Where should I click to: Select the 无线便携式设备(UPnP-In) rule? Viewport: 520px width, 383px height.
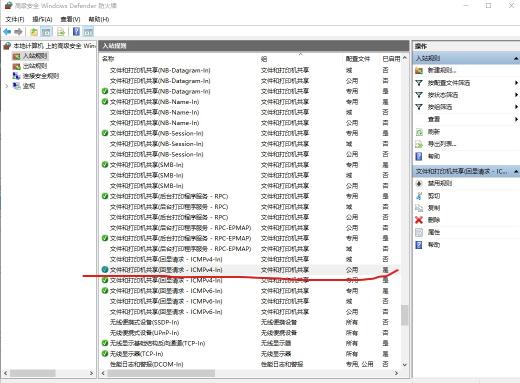click(144, 333)
